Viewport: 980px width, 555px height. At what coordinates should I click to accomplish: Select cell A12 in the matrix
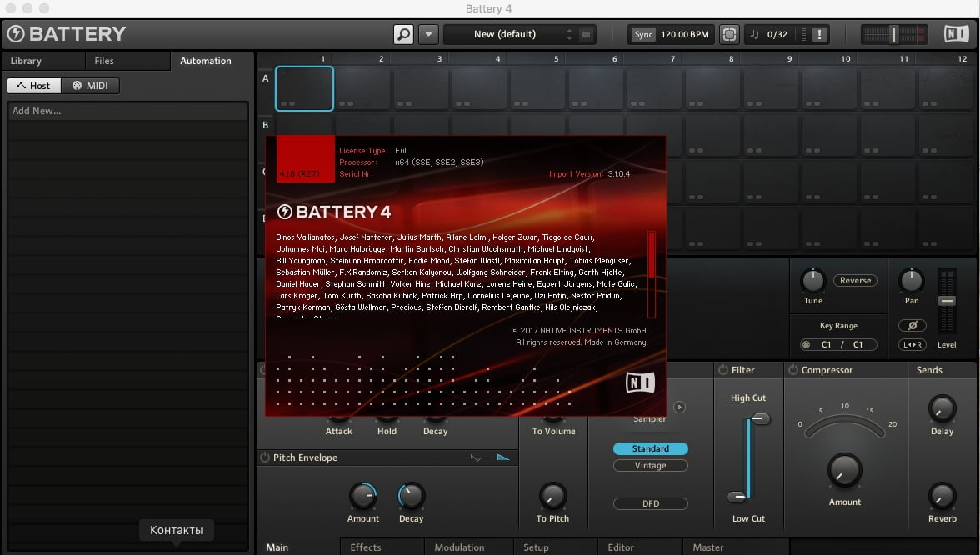946,88
